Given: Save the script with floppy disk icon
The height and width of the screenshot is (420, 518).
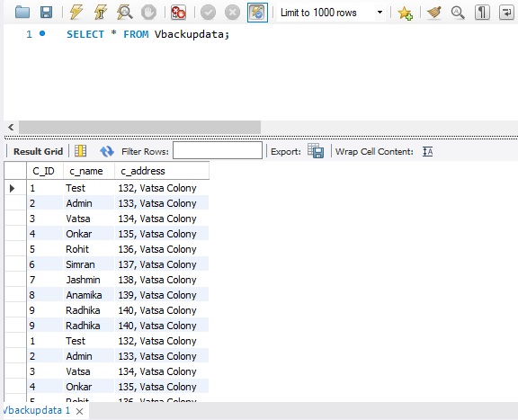Looking at the screenshot, I should coord(46,13).
